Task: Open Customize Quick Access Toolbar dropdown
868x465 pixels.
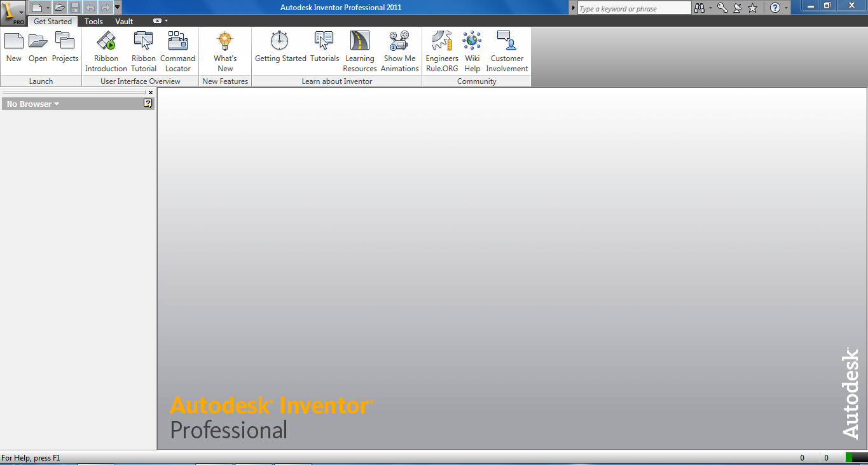Action: coord(118,8)
